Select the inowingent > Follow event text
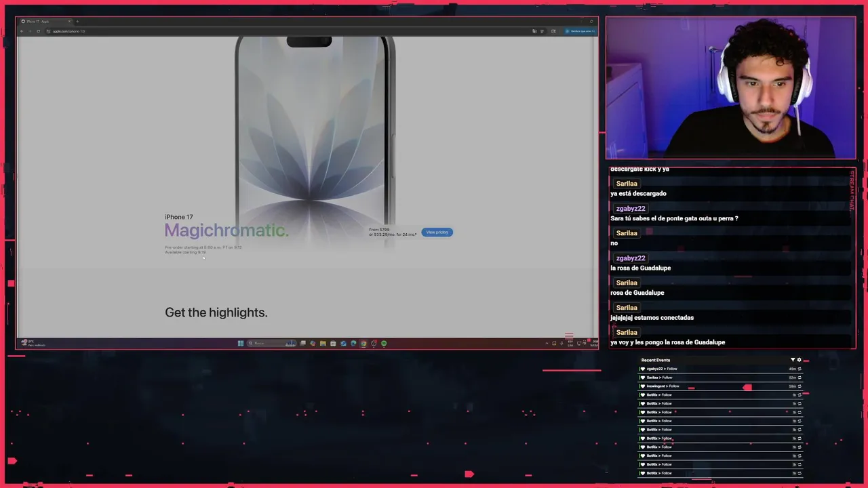 (663, 386)
